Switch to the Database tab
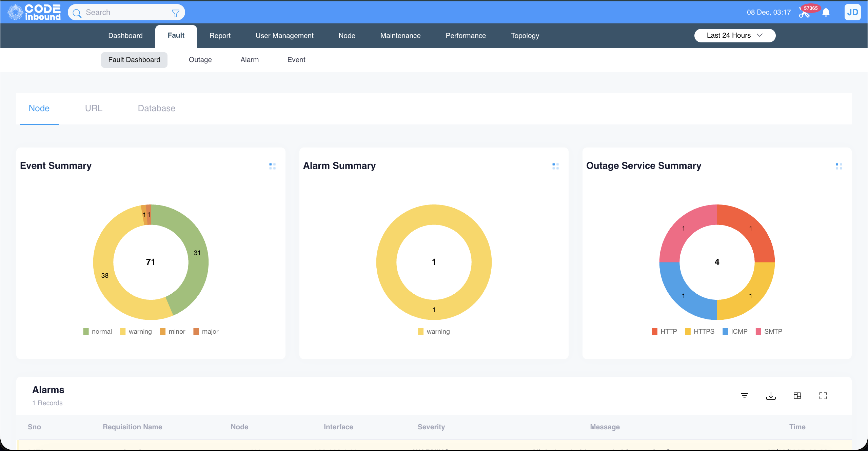The image size is (868, 451). [156, 108]
